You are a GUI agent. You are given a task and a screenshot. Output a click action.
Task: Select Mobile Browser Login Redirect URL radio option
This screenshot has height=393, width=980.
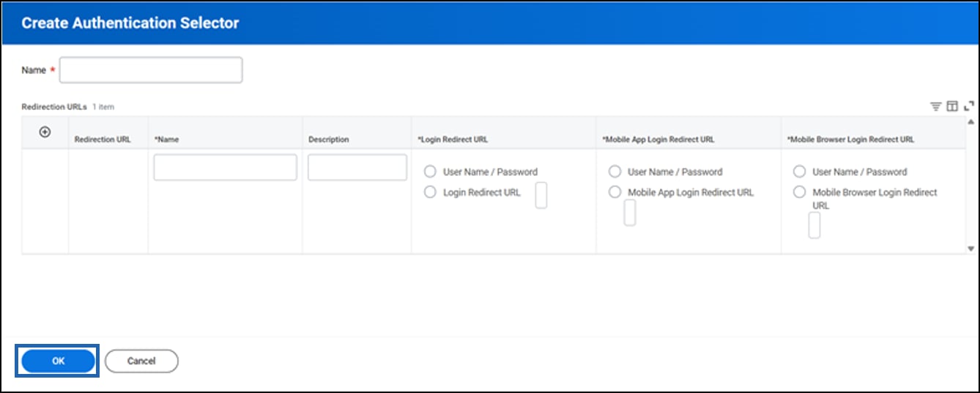[x=800, y=192]
